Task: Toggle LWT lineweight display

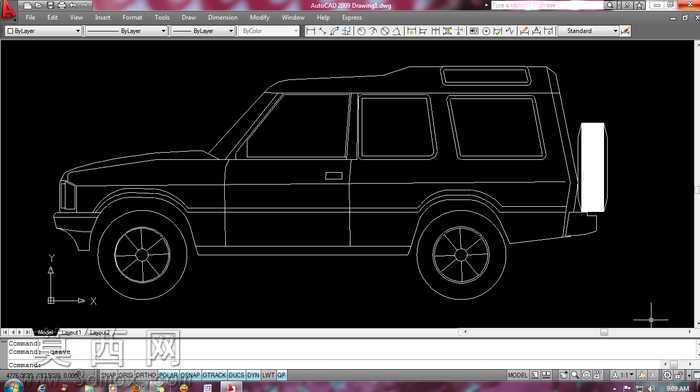Action: (268, 375)
